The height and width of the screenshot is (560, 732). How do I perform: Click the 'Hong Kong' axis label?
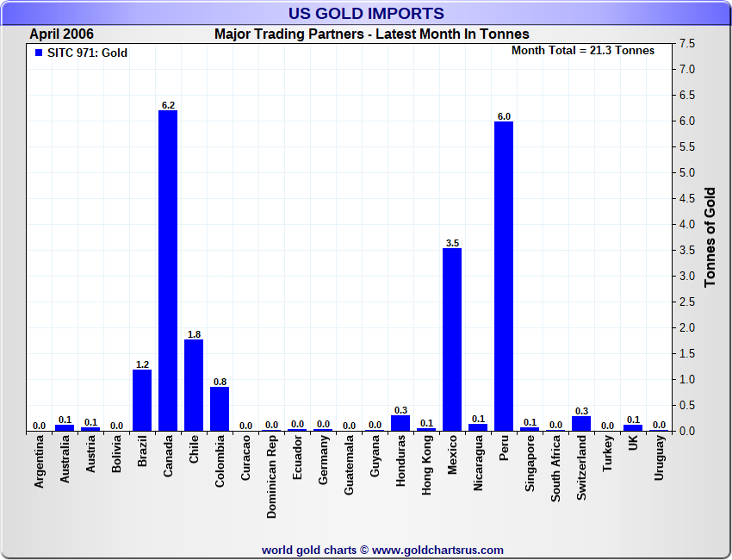click(x=426, y=465)
